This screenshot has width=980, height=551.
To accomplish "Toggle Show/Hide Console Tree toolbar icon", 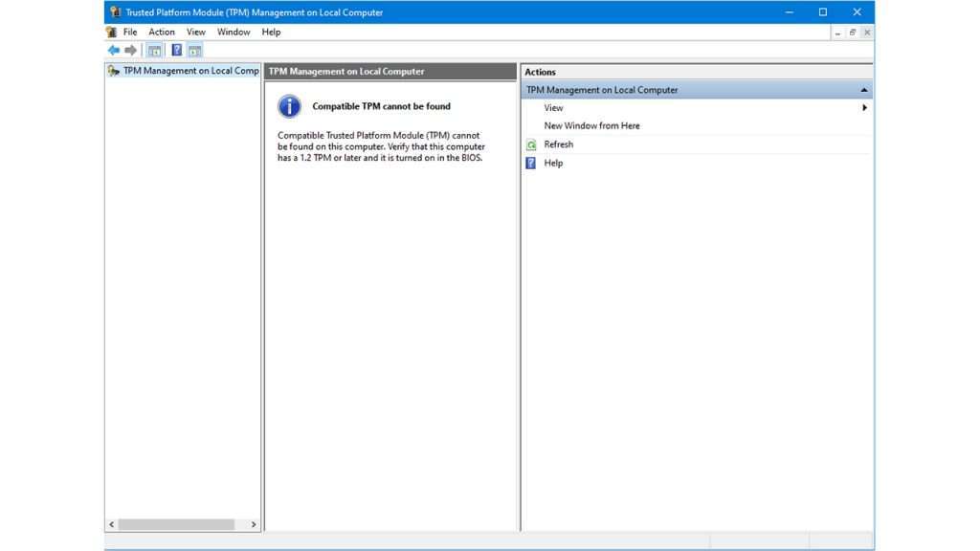I will click(x=154, y=51).
